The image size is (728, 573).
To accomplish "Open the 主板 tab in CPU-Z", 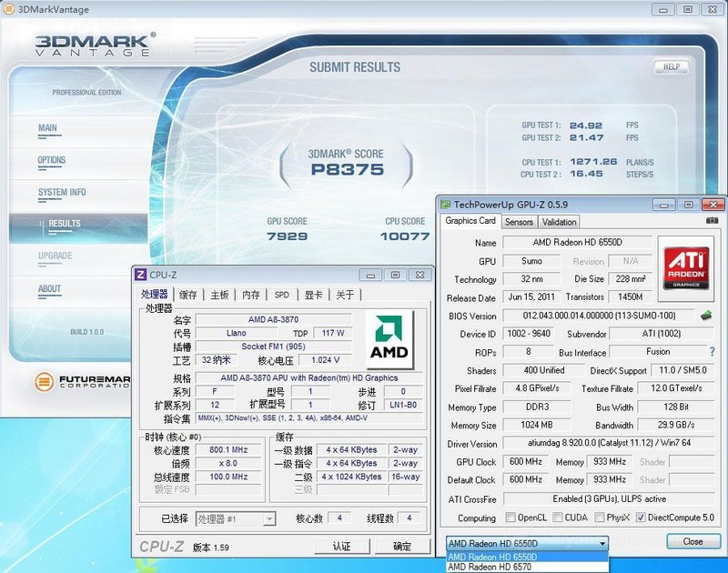I will coord(219,295).
